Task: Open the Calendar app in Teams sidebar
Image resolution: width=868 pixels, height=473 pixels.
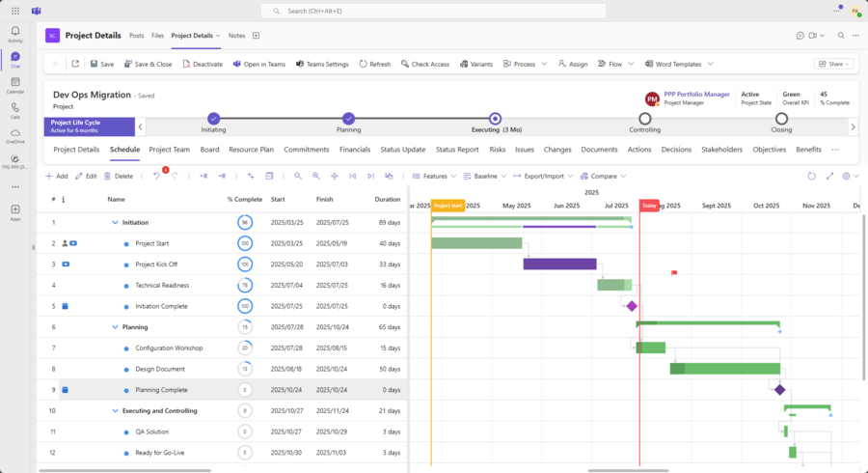Action: (15, 83)
